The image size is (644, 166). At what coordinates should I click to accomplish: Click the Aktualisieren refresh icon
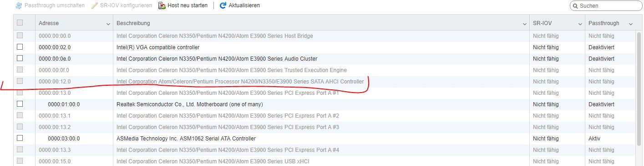coord(223,5)
